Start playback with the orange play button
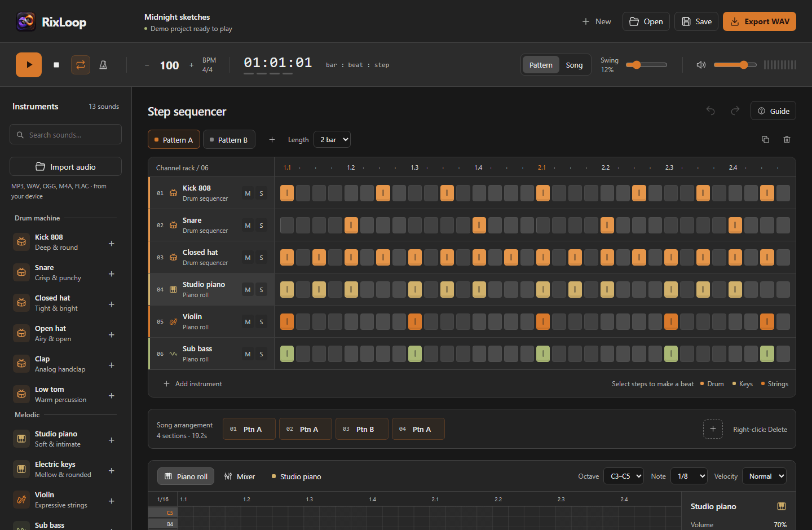The image size is (812, 530). (29, 65)
